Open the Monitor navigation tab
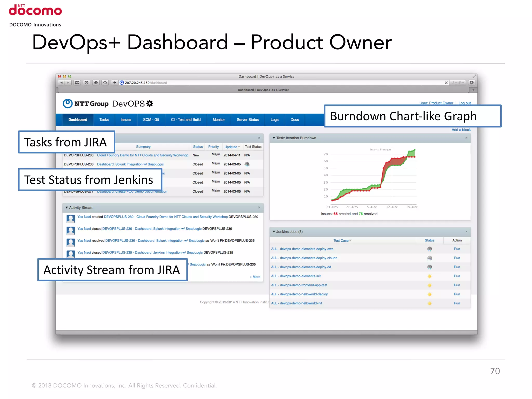 219,120
